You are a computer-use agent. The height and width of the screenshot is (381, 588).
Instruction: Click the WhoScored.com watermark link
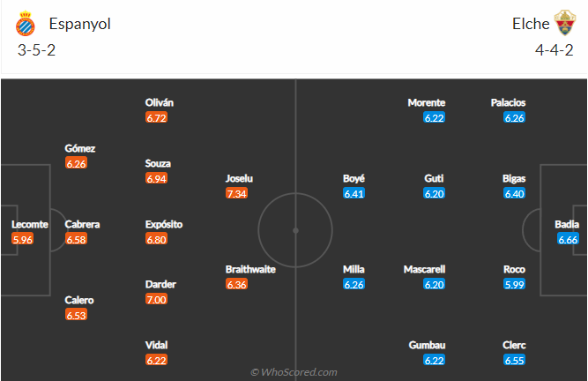[294, 372]
